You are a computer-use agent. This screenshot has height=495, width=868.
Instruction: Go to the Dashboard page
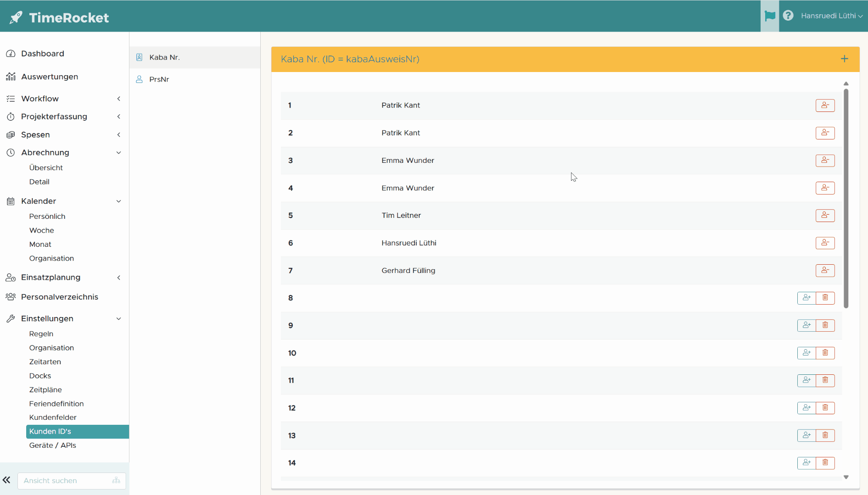[x=42, y=54]
